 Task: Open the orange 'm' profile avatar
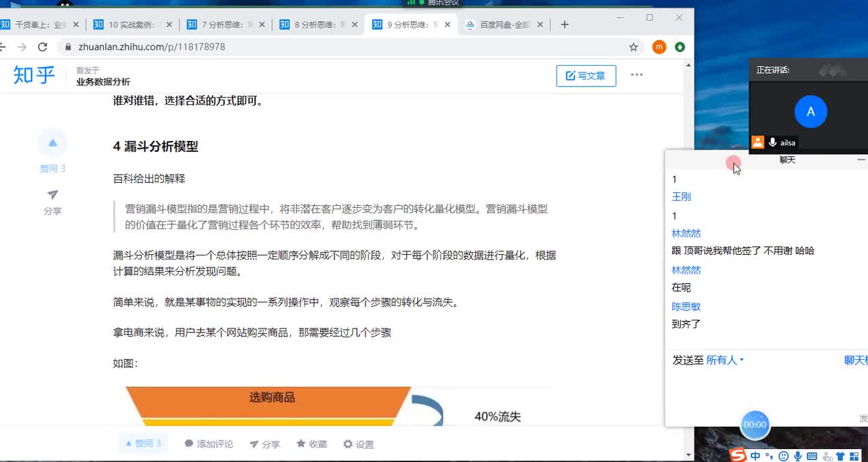658,47
